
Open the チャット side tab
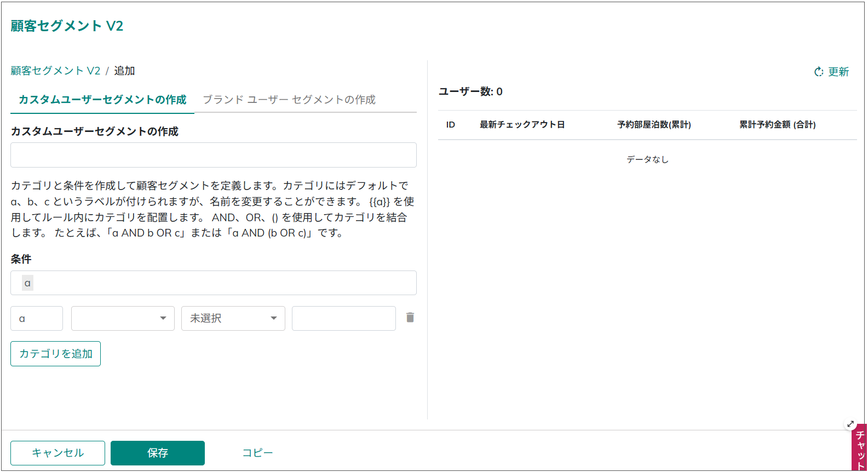pyautogui.click(x=860, y=448)
